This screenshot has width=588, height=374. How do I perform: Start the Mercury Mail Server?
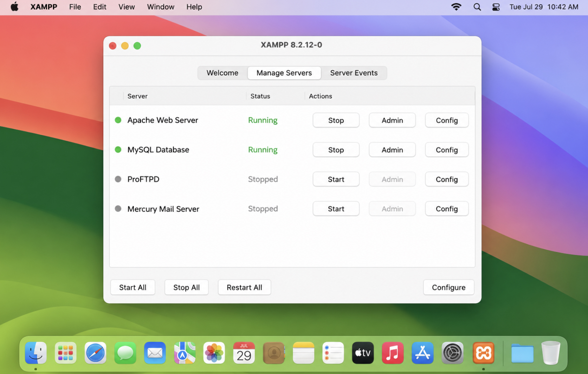click(x=336, y=209)
